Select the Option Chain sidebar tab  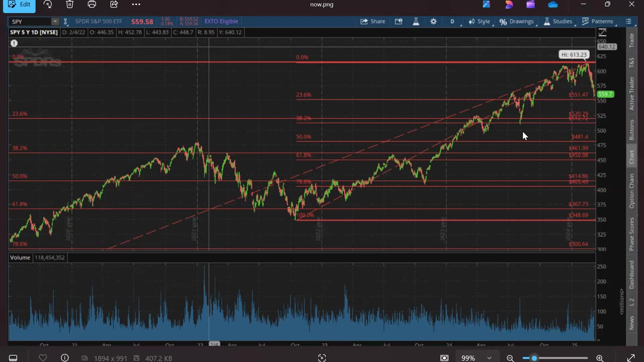632,191
